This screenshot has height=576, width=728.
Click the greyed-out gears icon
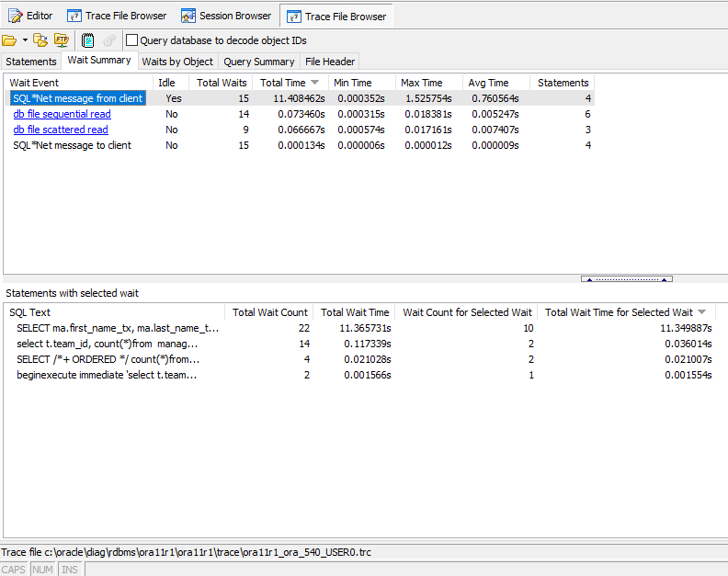109,40
